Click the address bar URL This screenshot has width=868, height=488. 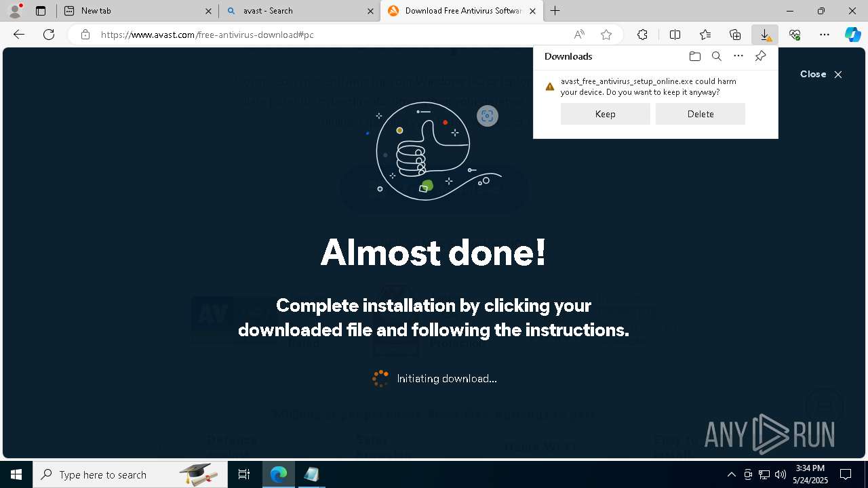click(208, 35)
